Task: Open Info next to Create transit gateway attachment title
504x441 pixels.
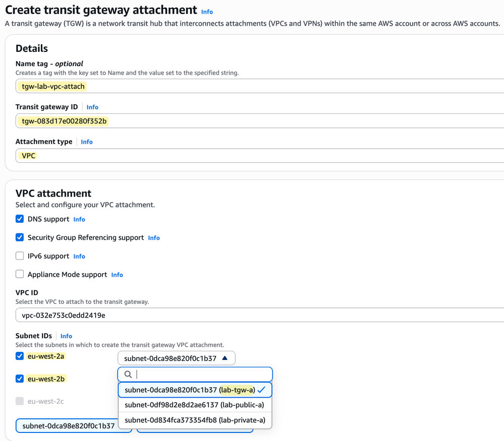Action: click(208, 12)
